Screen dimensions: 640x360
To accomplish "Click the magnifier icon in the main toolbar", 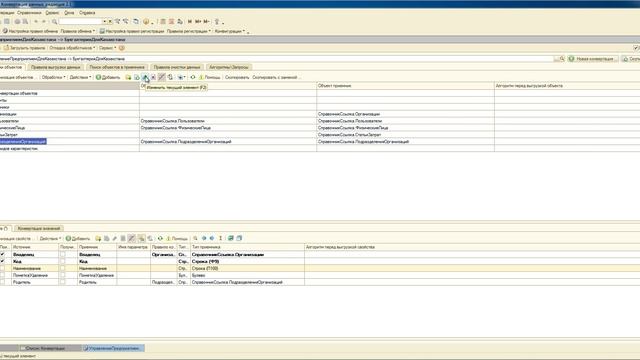I will point(54,22).
